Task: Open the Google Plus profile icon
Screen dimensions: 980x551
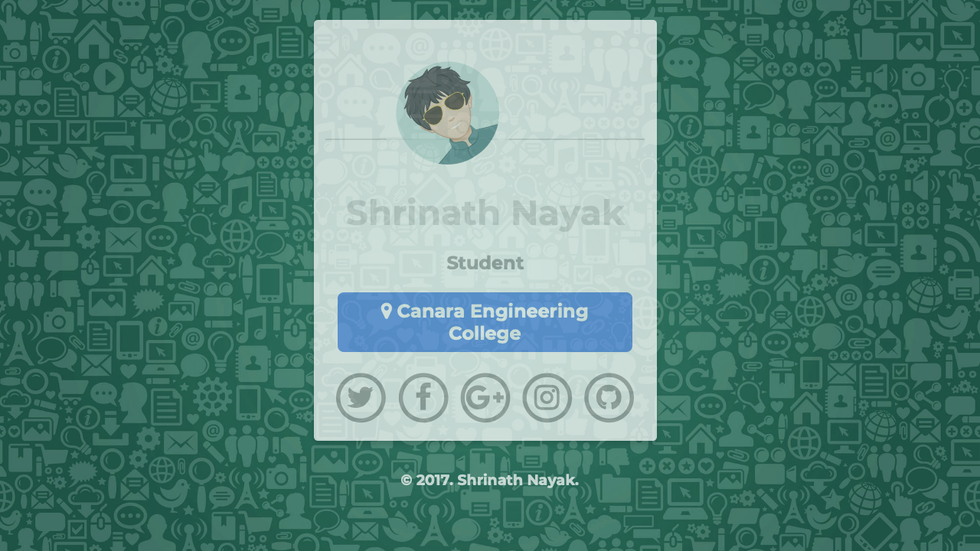Action: point(485,398)
